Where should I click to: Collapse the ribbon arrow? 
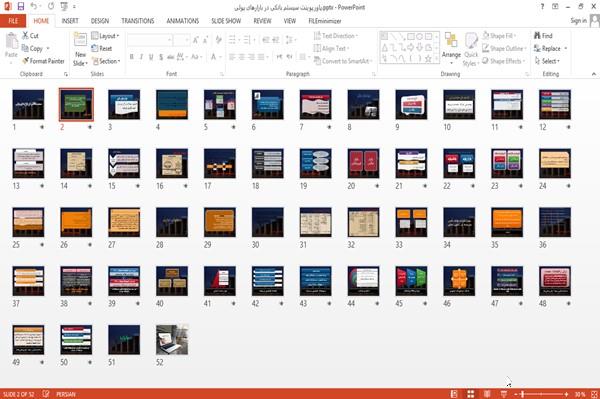tap(593, 74)
